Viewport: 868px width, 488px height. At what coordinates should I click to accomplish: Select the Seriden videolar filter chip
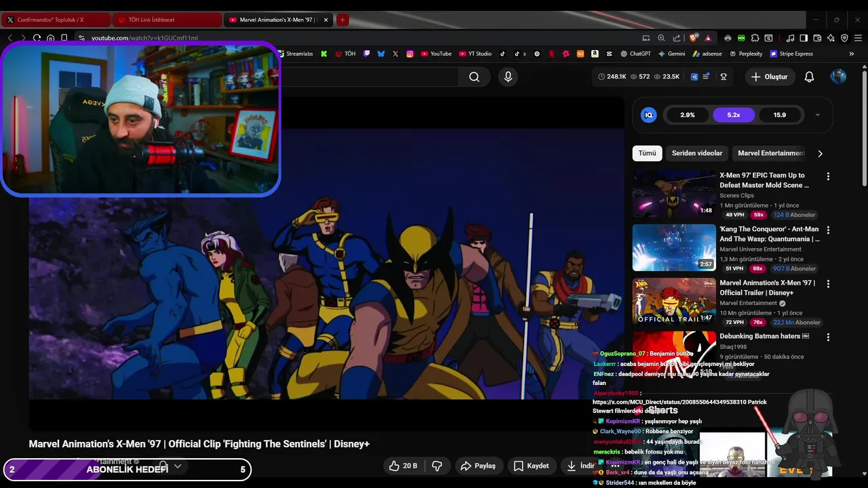697,153
